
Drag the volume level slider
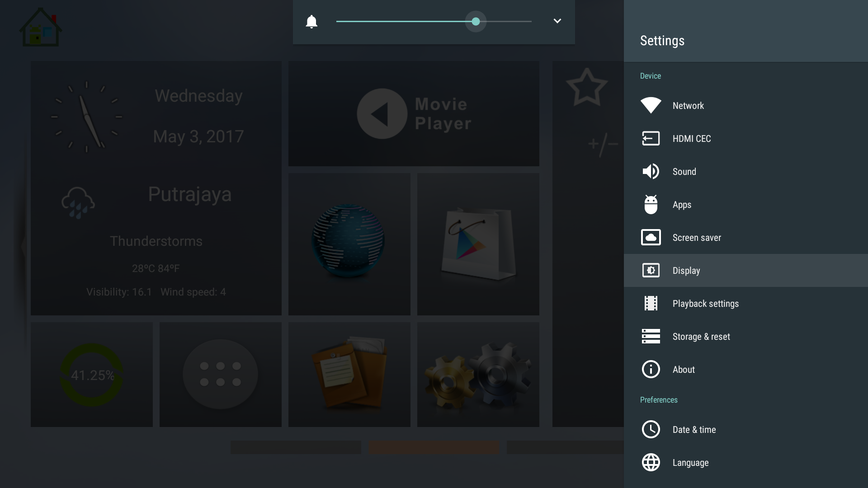click(475, 21)
